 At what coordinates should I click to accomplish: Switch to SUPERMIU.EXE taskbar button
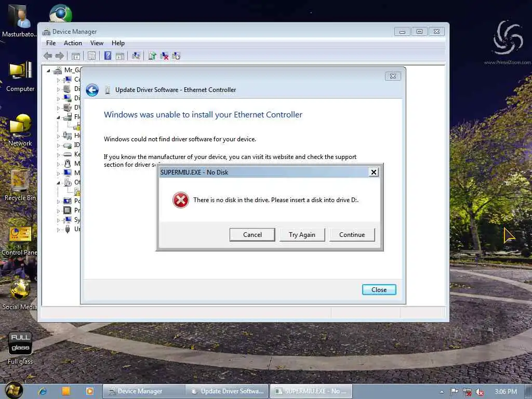pyautogui.click(x=311, y=391)
